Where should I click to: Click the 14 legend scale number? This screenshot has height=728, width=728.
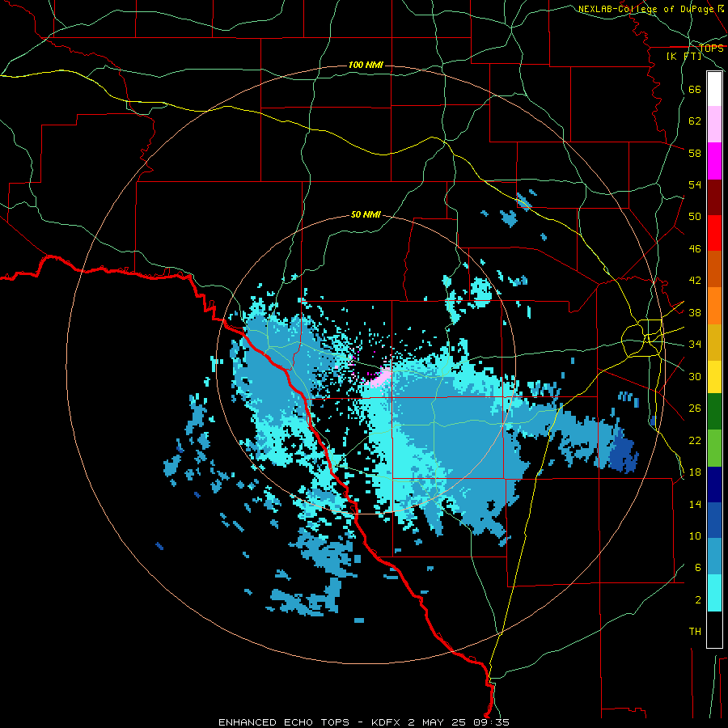(695, 504)
